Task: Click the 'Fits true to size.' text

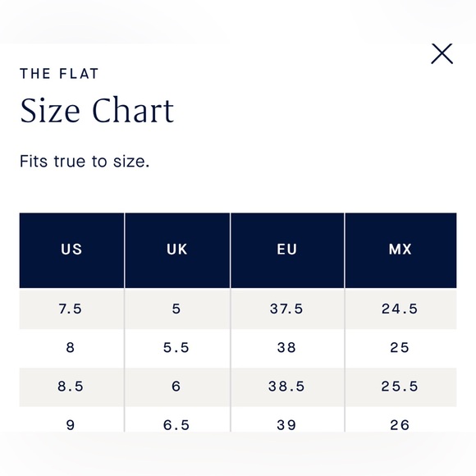Action: click(x=85, y=161)
